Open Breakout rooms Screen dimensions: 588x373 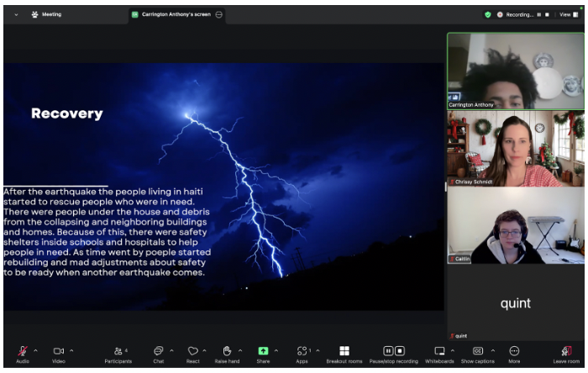point(344,355)
